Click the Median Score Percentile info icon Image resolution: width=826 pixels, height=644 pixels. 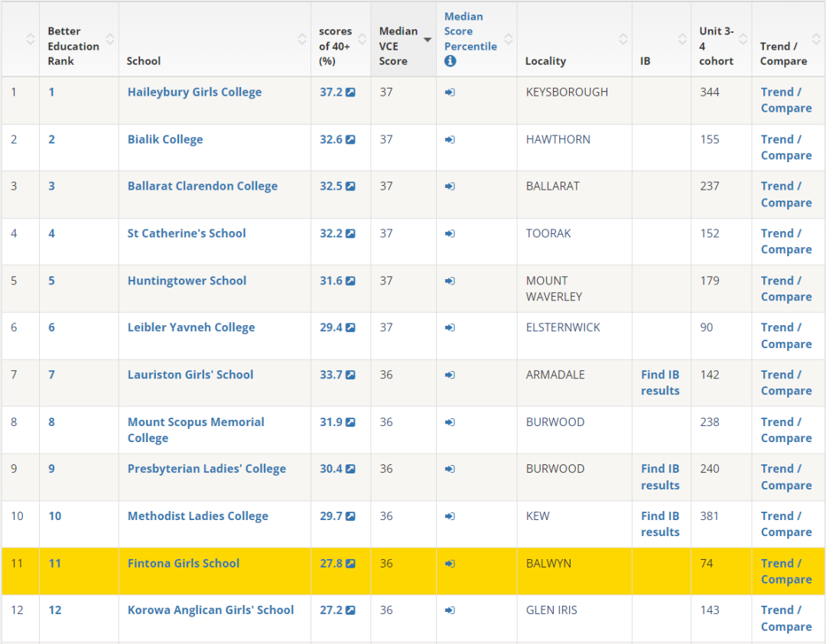point(450,61)
